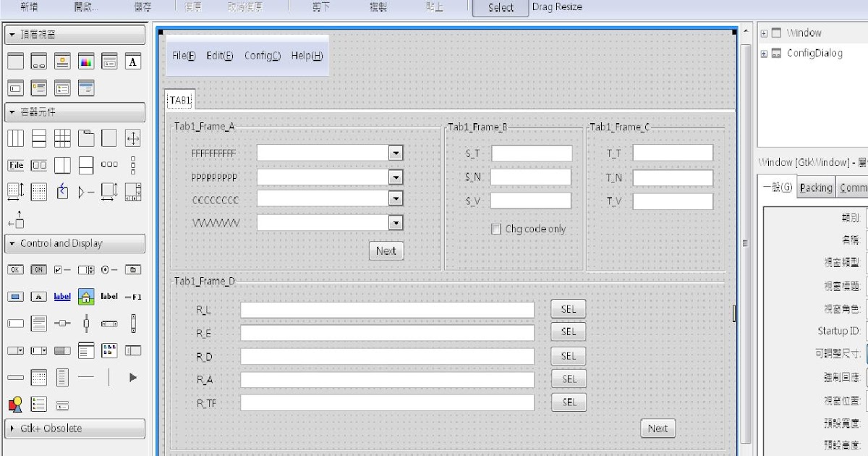
Task: Click the SEL button beside R_E
Action: tap(569, 332)
